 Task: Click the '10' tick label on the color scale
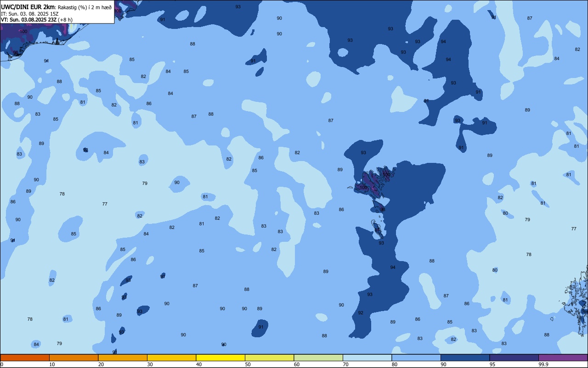[52, 364]
